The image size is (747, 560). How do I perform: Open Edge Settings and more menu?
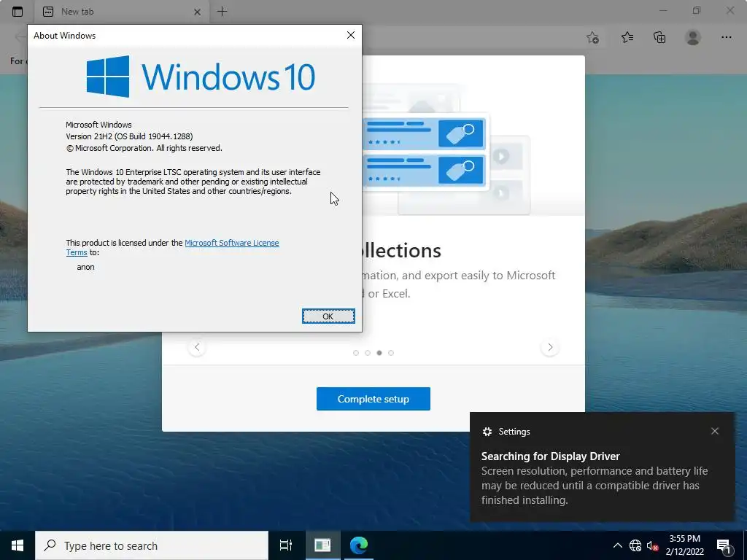point(726,37)
